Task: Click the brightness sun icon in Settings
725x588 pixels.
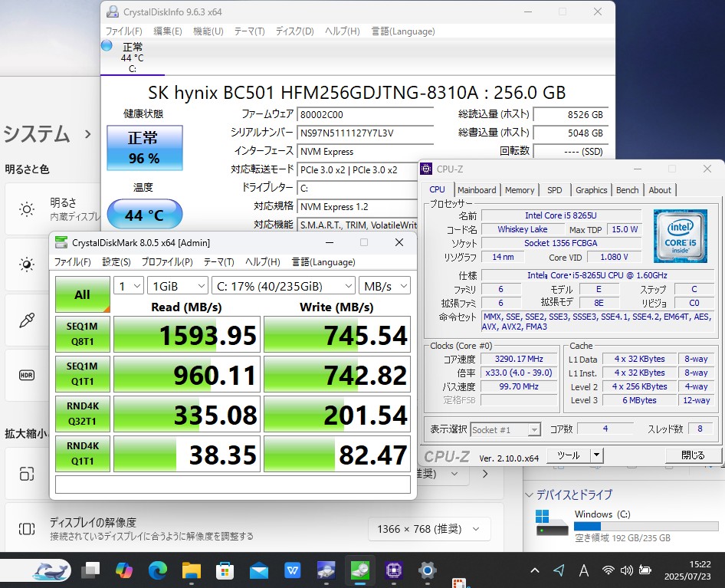Action: [27, 209]
